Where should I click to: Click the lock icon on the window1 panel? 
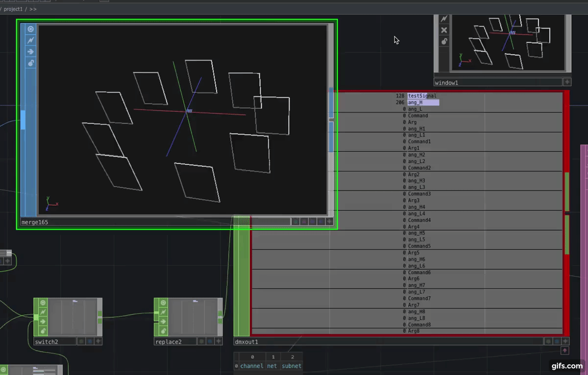coord(444,41)
